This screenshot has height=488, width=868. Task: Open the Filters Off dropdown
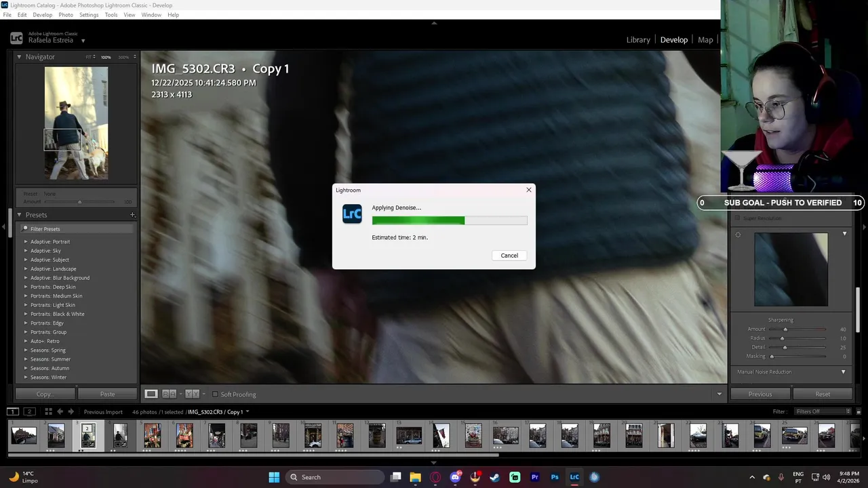(823, 411)
